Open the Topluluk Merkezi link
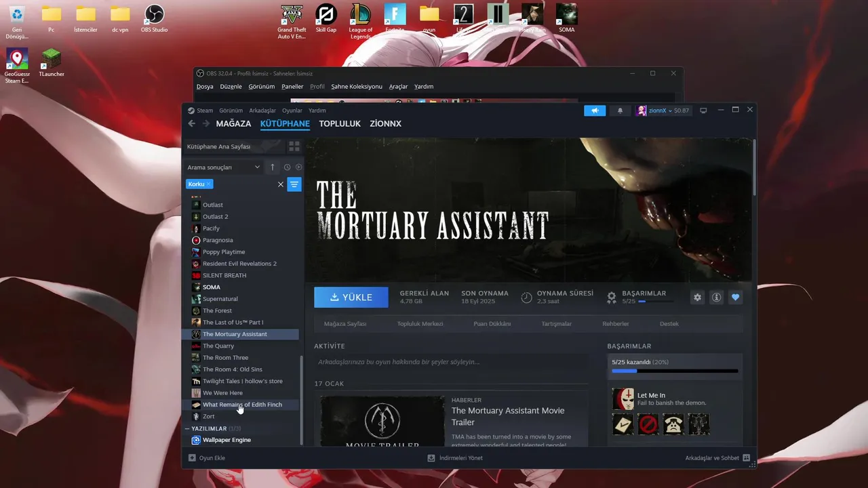The image size is (868, 488). [x=420, y=323]
